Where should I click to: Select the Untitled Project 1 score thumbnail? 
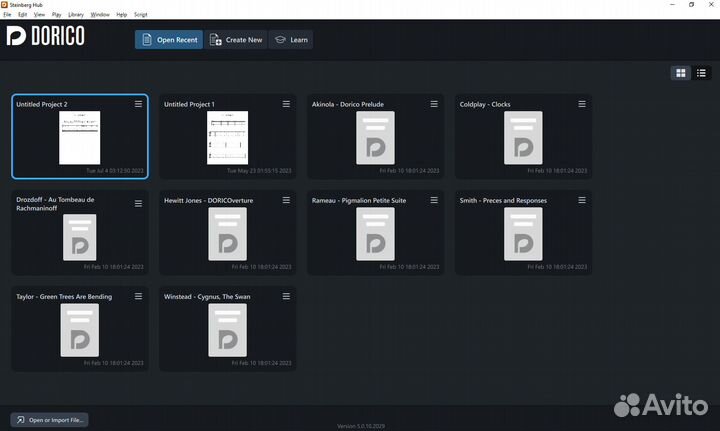pyautogui.click(x=227, y=137)
